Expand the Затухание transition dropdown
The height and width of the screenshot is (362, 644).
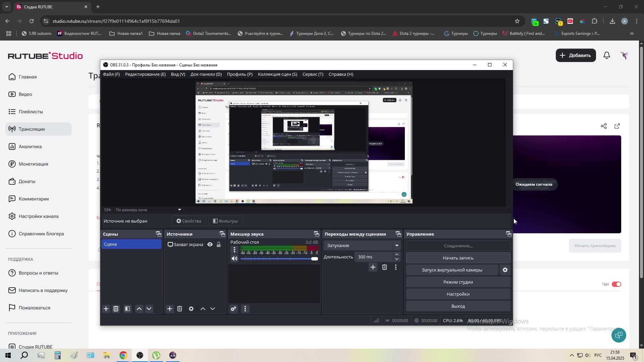click(x=396, y=245)
